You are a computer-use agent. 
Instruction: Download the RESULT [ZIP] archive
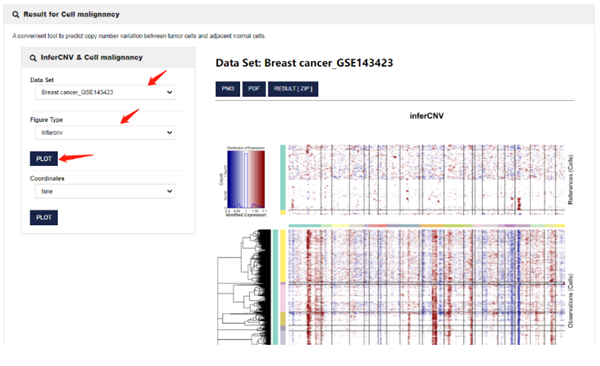pyautogui.click(x=293, y=89)
